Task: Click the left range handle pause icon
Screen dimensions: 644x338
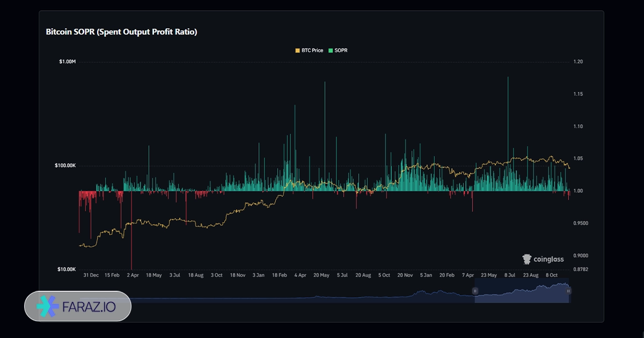Action: point(475,291)
